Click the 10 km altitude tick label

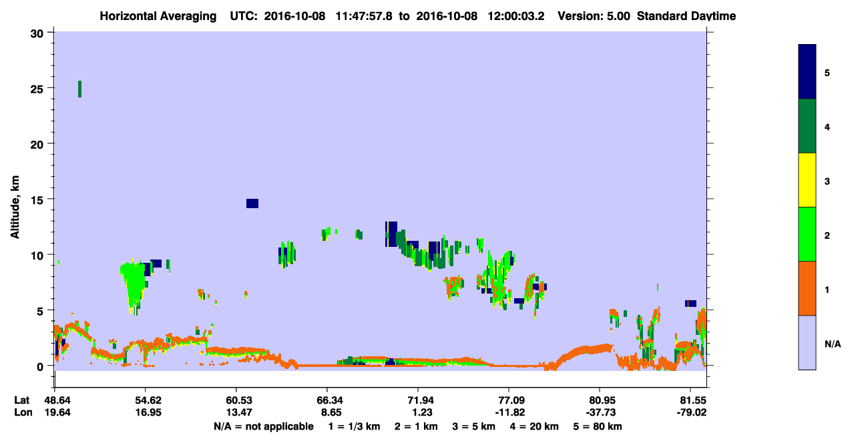[39, 255]
